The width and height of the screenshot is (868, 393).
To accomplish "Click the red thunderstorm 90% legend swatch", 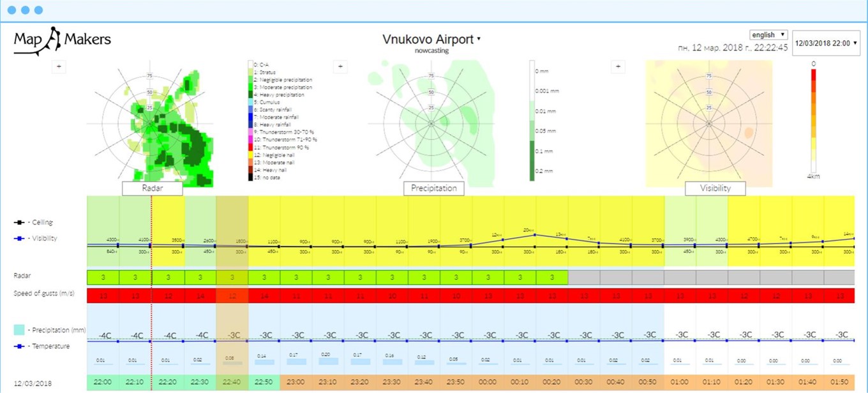I will tap(251, 147).
